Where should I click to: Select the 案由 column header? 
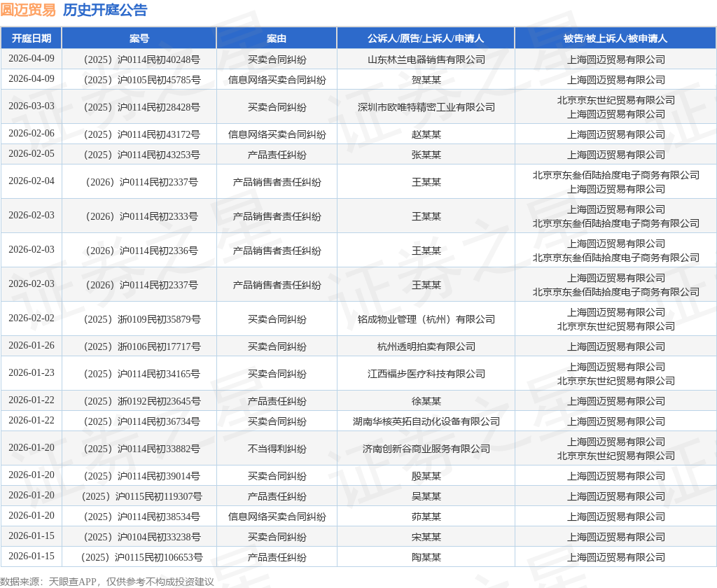pos(277,38)
